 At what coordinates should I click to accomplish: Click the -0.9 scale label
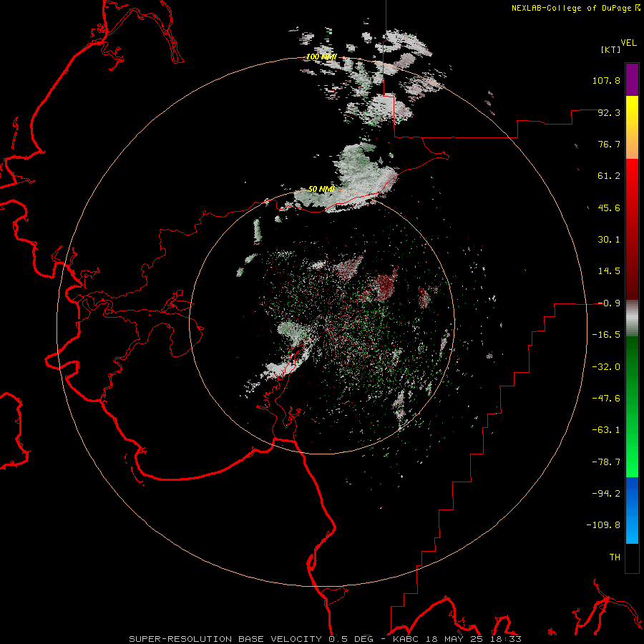(609, 303)
